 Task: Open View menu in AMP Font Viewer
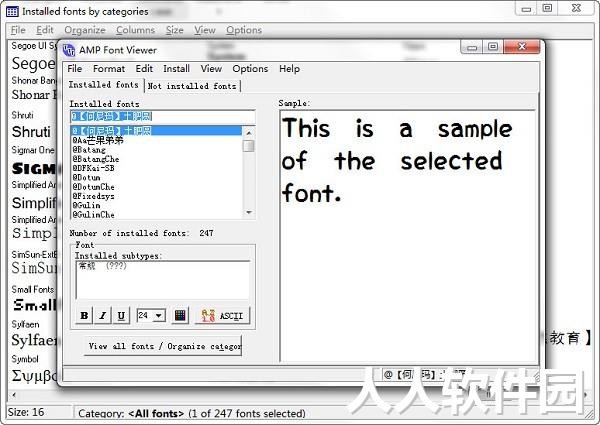click(211, 69)
